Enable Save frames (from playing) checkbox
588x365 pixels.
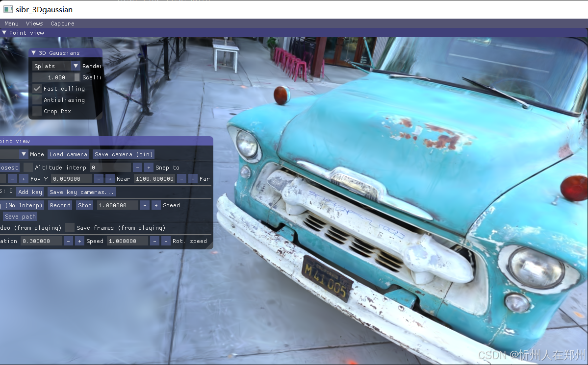[x=70, y=227]
